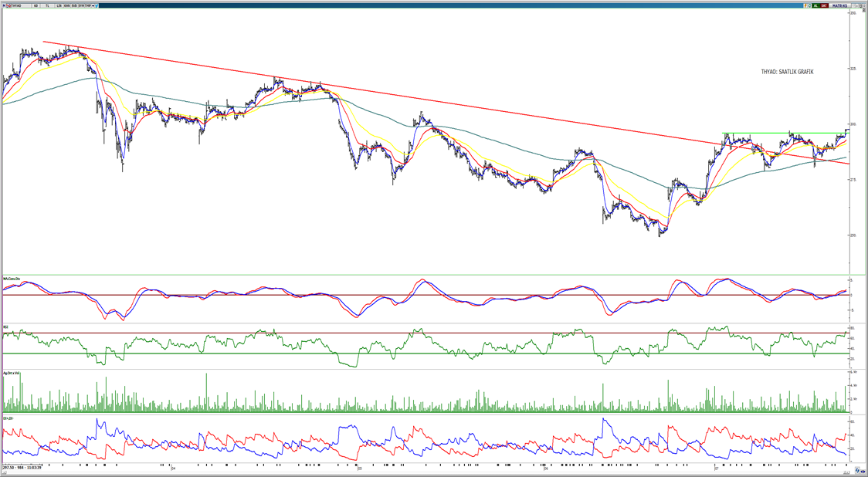Click the red SAT sell button
868x477 pixels.
coord(824,5)
